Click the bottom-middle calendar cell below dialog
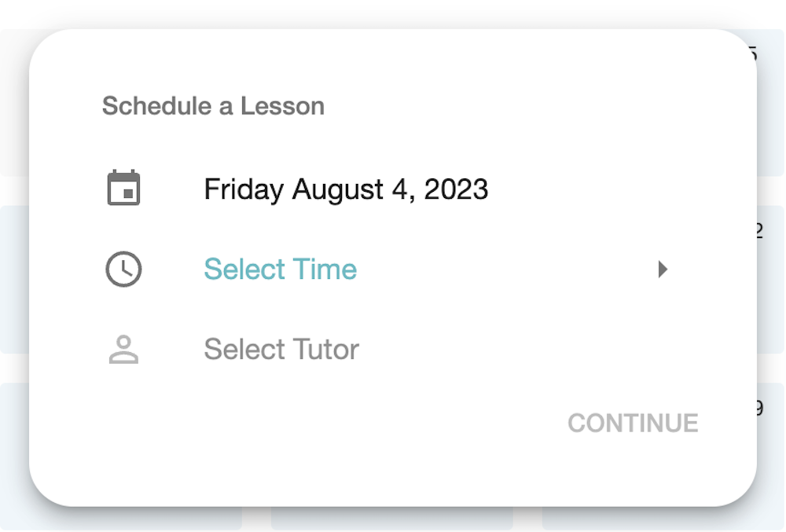Screen dimensions: 786x532 [x=391, y=520]
